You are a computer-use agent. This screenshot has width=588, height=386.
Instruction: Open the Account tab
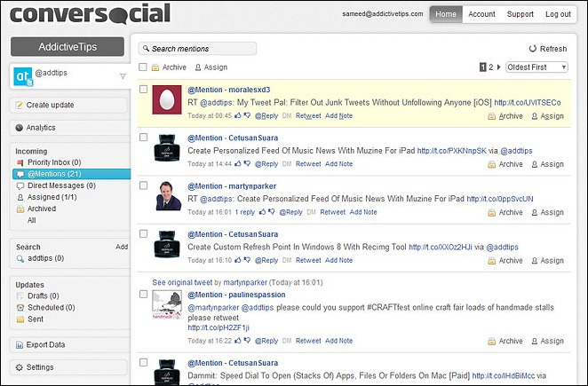[481, 14]
